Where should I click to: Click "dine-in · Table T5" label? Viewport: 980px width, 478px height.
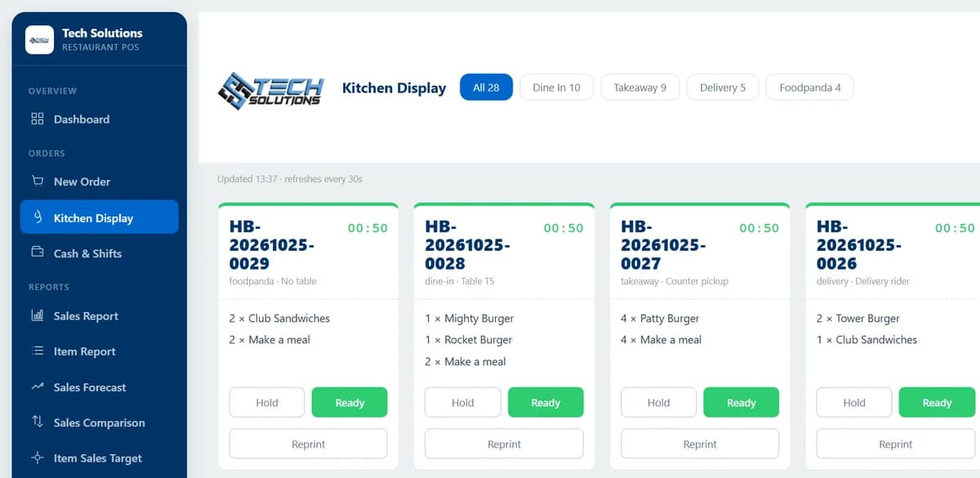[460, 281]
